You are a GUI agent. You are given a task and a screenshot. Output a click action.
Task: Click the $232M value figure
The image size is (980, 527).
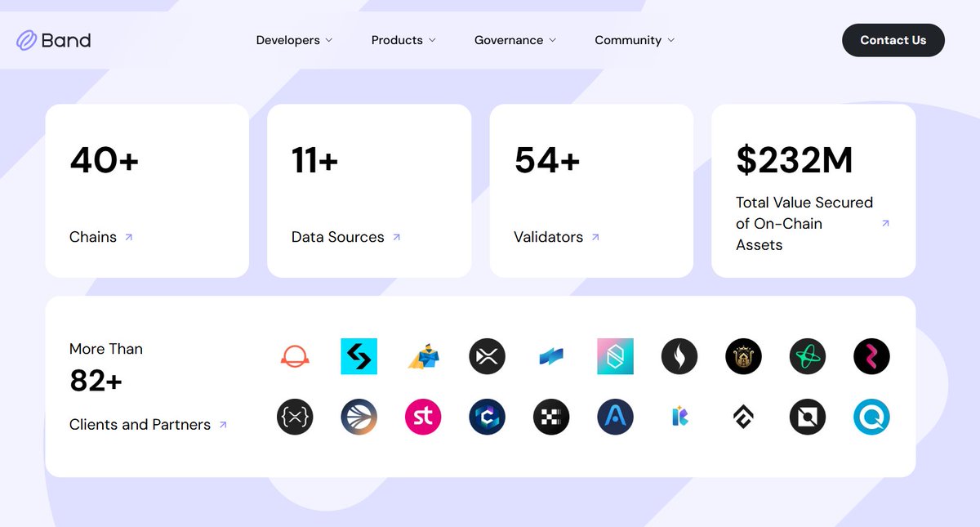click(794, 160)
